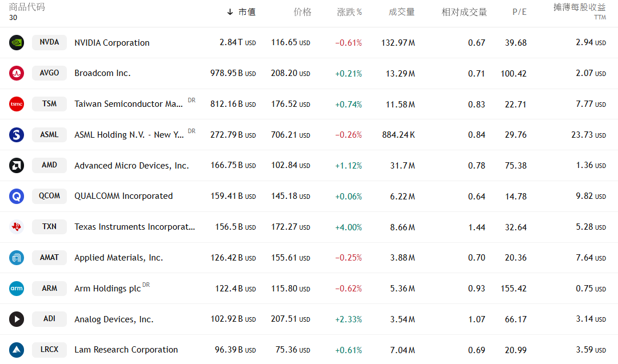
Task: Open the TXN ticker symbol
Action: tap(49, 226)
